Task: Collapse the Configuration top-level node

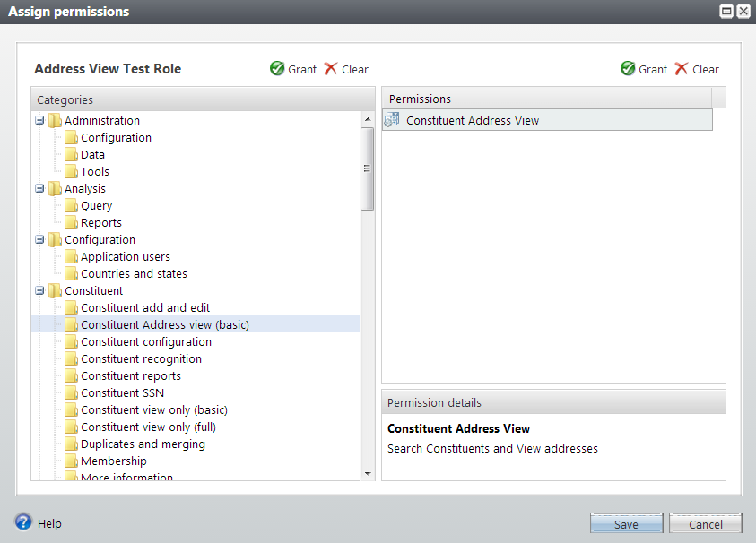Action: (40, 239)
